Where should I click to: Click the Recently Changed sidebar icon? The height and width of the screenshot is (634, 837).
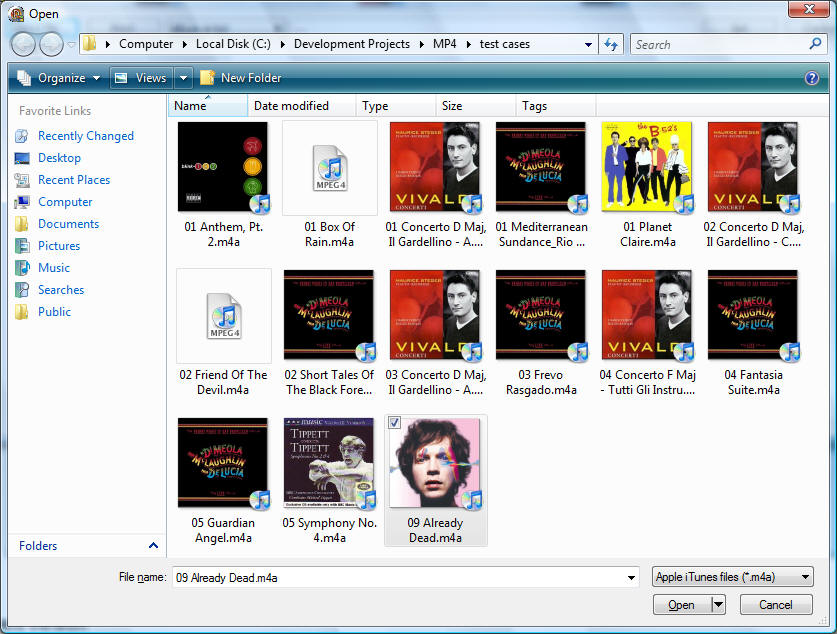tap(22, 136)
